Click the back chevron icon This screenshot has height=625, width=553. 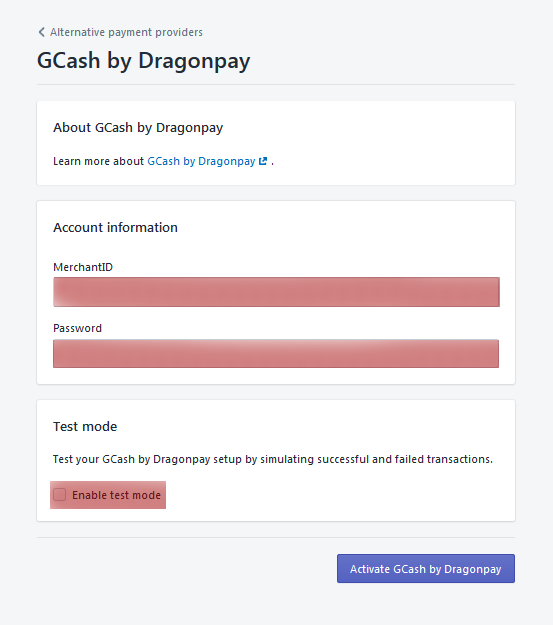point(41,32)
